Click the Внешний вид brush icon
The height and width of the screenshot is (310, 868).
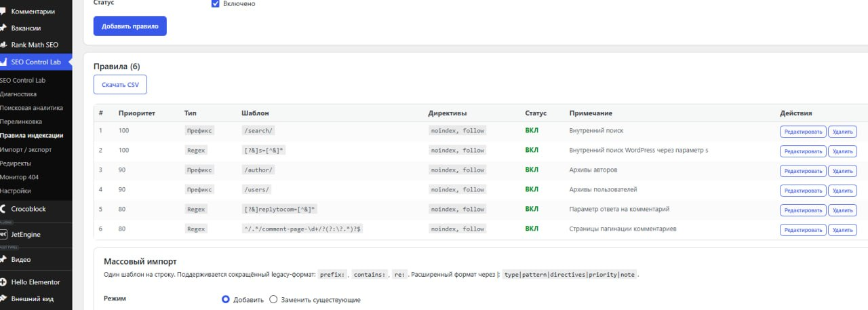click(x=3, y=298)
